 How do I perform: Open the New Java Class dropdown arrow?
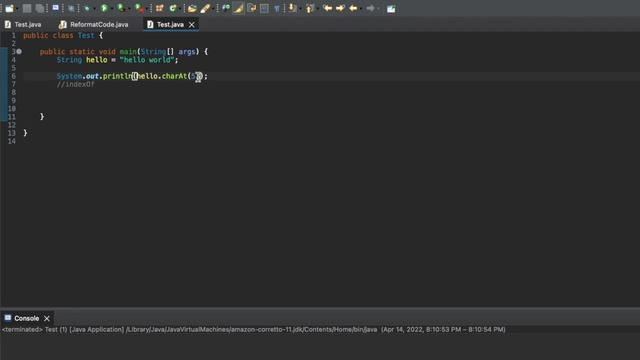click(180, 9)
